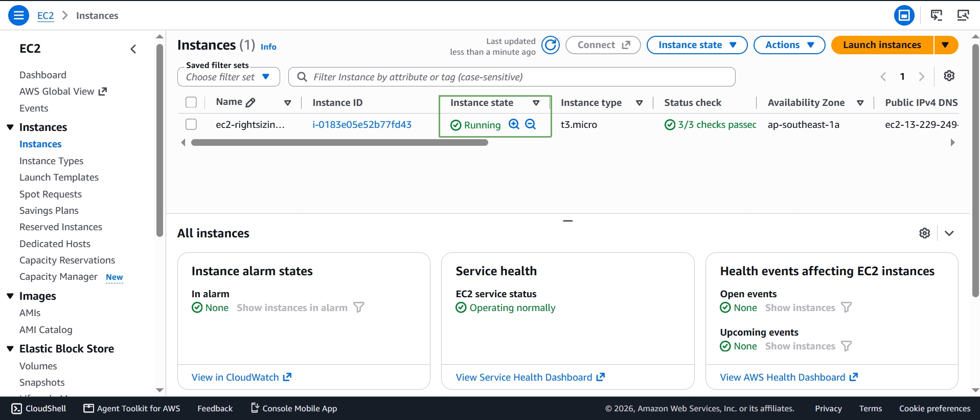The width and height of the screenshot is (980, 420).
Task: Click the EC2 breadcrumb link
Action: coord(45,15)
